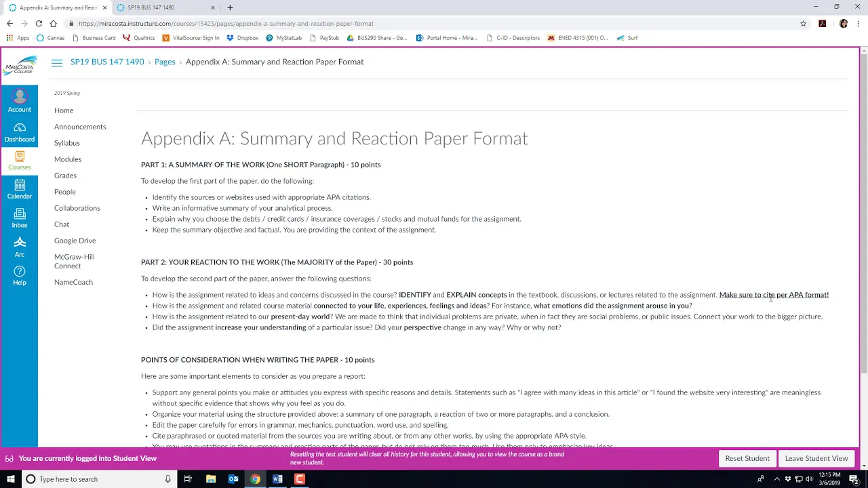Open the C-ID Descriptors bookmark
The height and width of the screenshot is (488, 868).
pyautogui.click(x=513, y=38)
